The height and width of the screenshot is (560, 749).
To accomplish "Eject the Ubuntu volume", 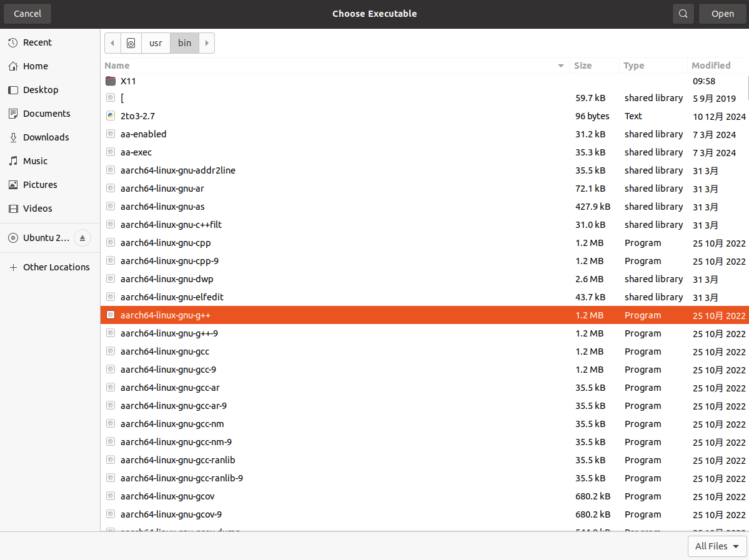I will (82, 238).
